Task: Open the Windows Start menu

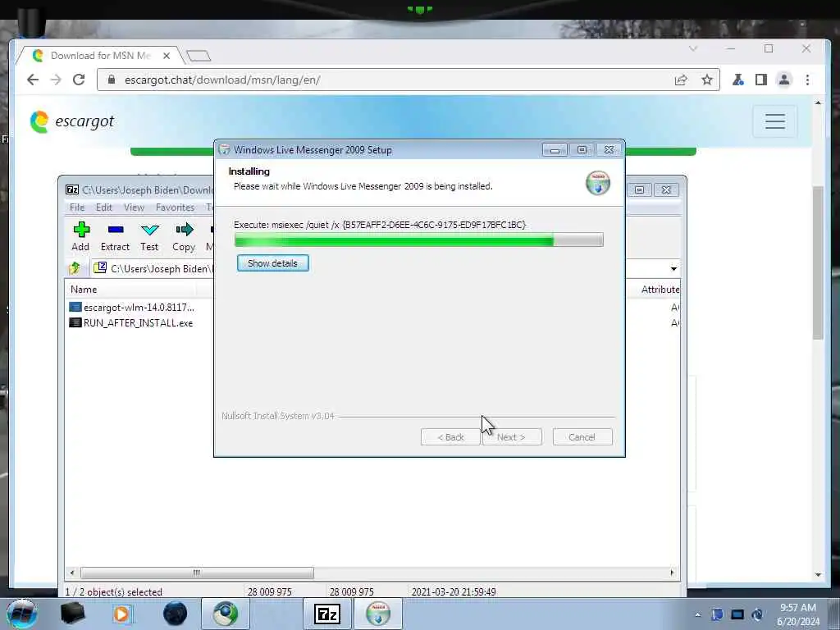Action: (21, 614)
